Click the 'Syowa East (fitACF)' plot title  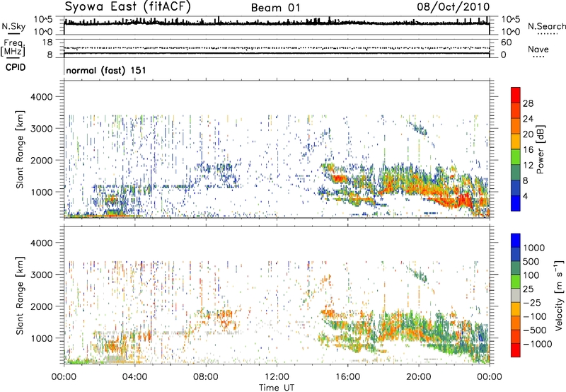(x=128, y=7)
